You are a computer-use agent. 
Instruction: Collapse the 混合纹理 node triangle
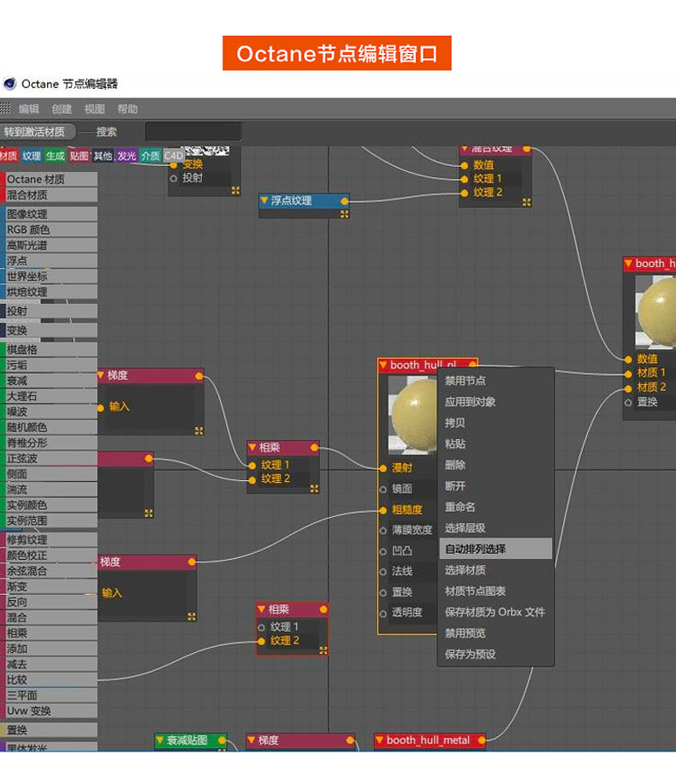tap(465, 149)
